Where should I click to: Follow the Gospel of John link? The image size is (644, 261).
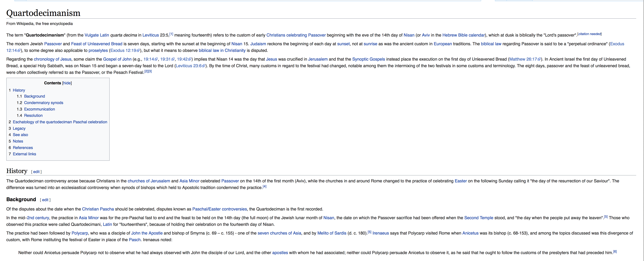[117, 59]
